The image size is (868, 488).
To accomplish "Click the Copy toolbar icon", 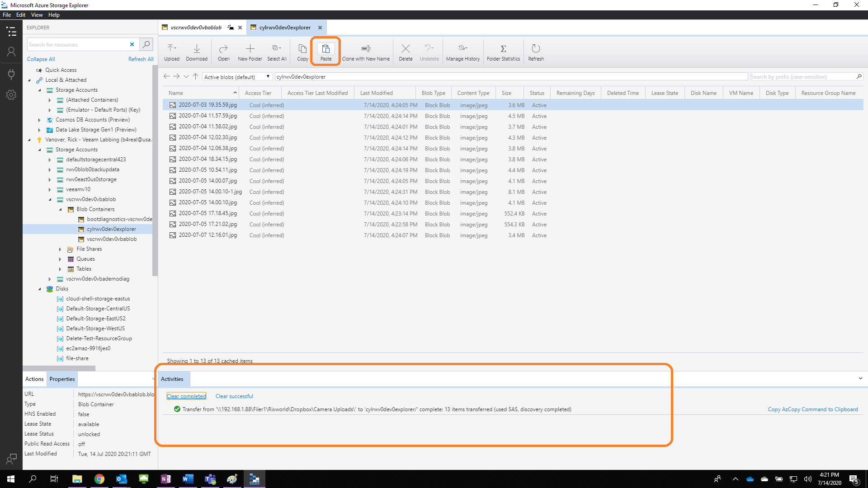I will (x=302, y=52).
